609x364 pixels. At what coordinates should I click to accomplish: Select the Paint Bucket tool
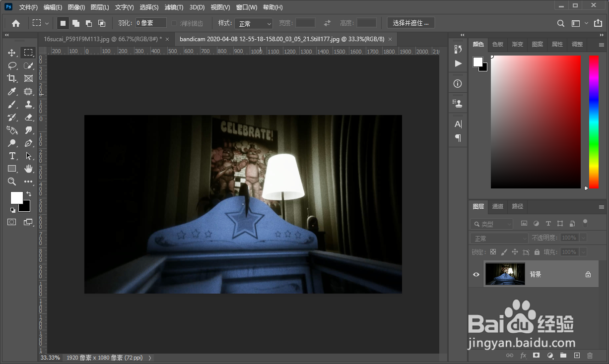tap(12, 130)
